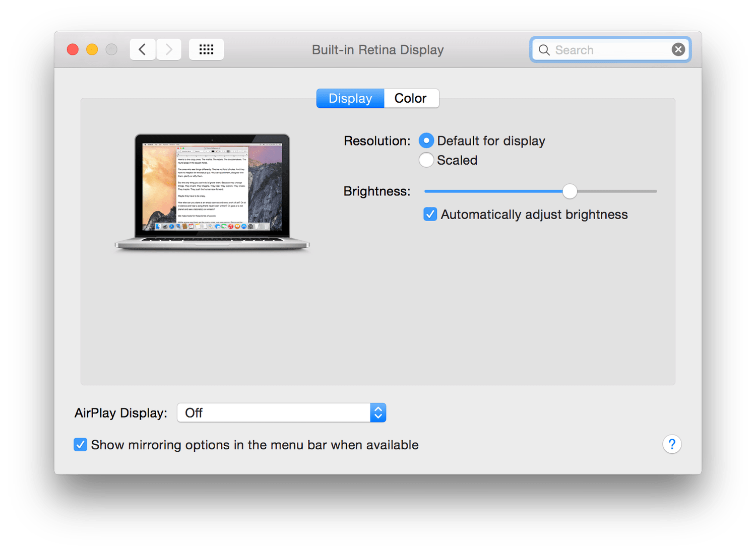Open help with the question mark button

coord(672,444)
